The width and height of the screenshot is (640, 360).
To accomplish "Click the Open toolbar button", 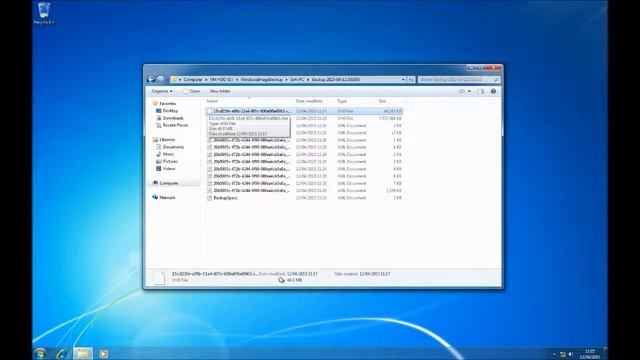I will click(192, 91).
